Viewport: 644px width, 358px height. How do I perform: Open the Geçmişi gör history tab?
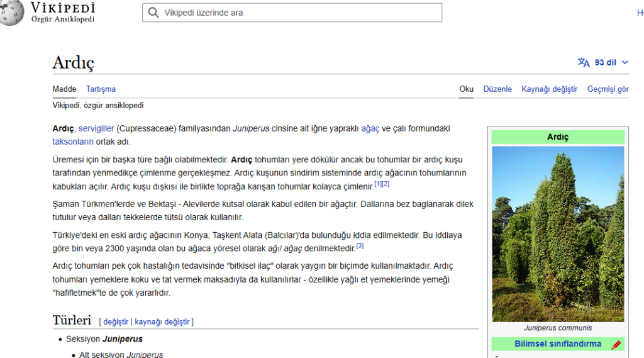608,89
